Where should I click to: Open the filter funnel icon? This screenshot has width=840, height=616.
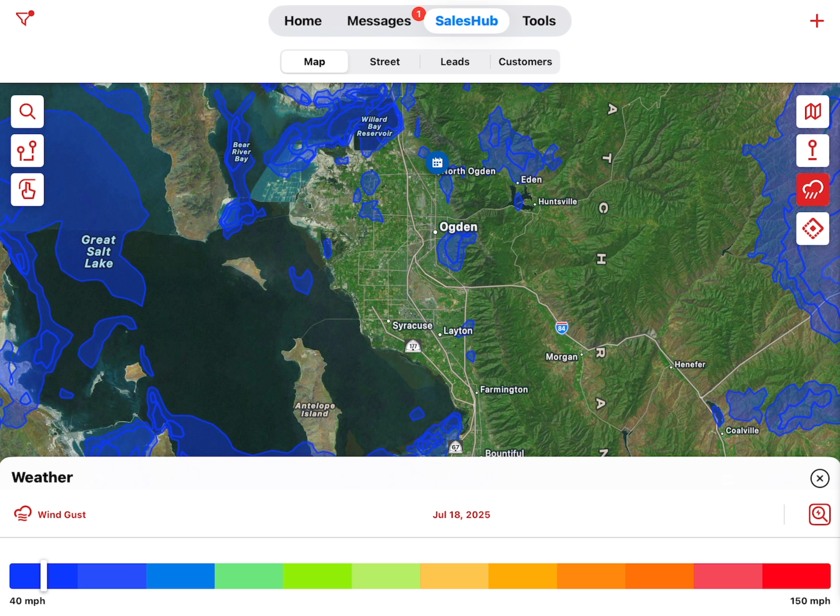click(24, 18)
